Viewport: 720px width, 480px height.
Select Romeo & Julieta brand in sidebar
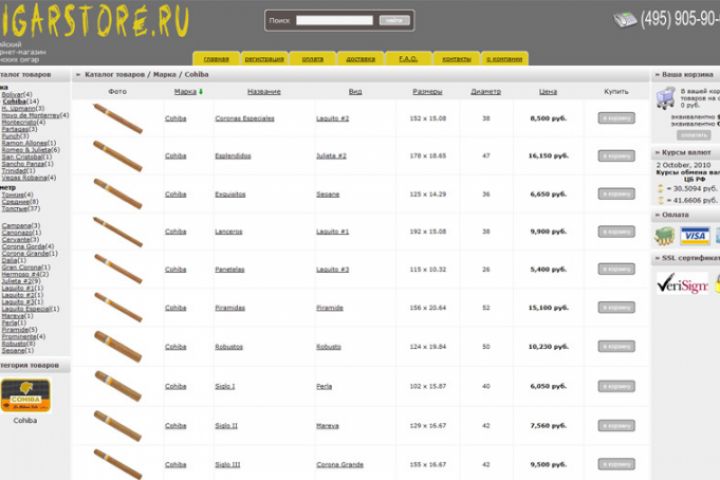click(x=26, y=150)
